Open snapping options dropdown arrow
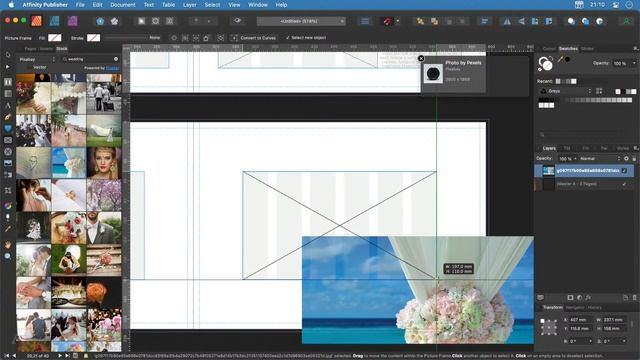Image resolution: width=640 pixels, height=360 pixels. pos(398,21)
